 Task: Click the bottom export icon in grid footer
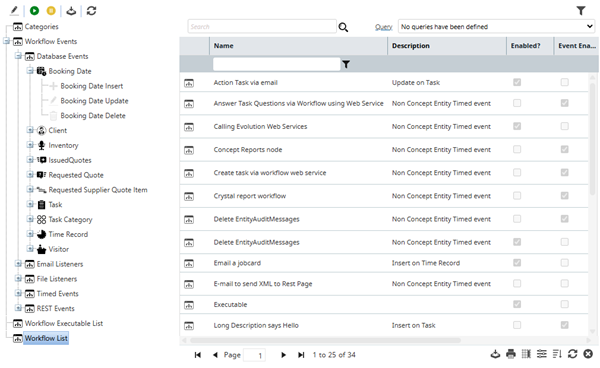pyautogui.click(x=495, y=354)
